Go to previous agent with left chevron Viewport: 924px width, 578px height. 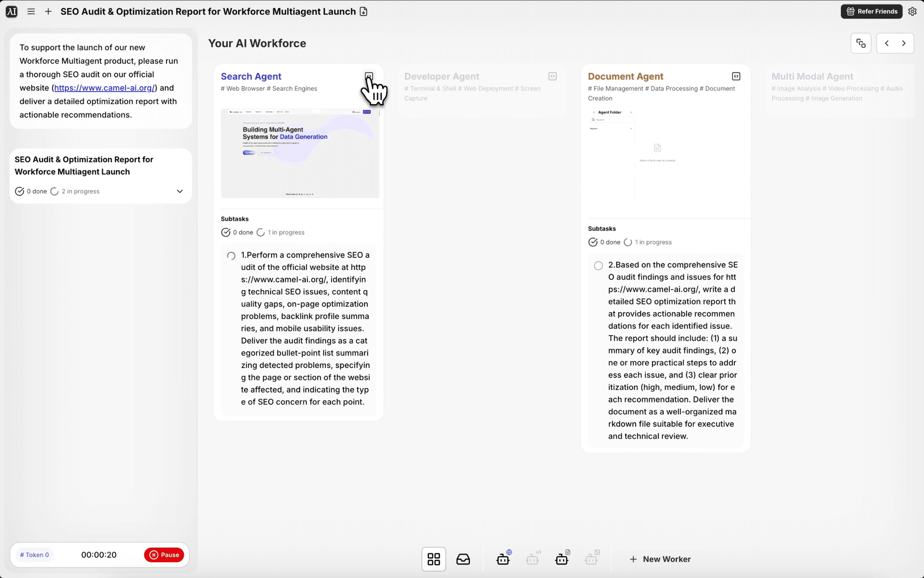tap(887, 43)
